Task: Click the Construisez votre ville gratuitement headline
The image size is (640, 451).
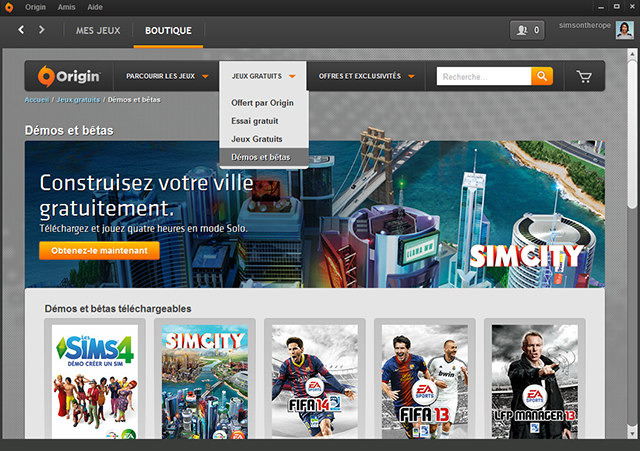Action: [146, 196]
